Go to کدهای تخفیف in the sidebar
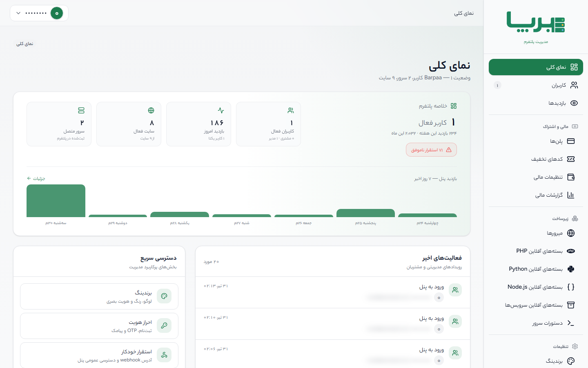 coord(536,159)
